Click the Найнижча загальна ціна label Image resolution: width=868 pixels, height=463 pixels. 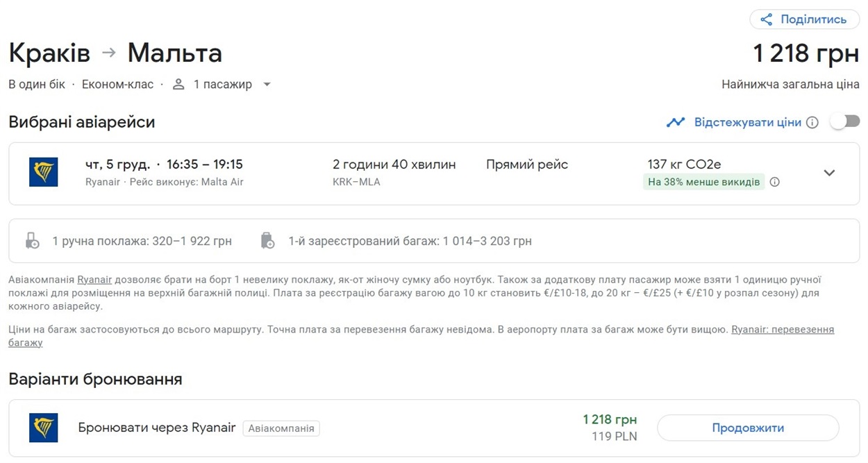click(x=790, y=85)
